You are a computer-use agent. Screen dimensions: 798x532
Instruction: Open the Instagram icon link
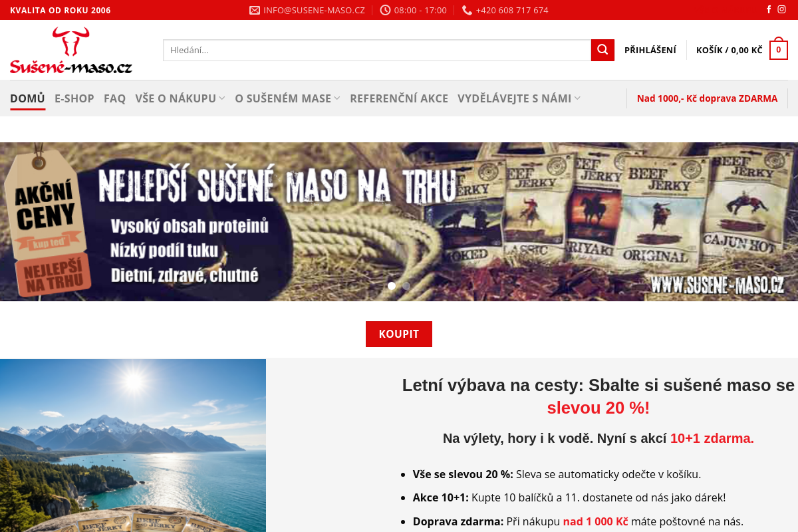(x=782, y=10)
